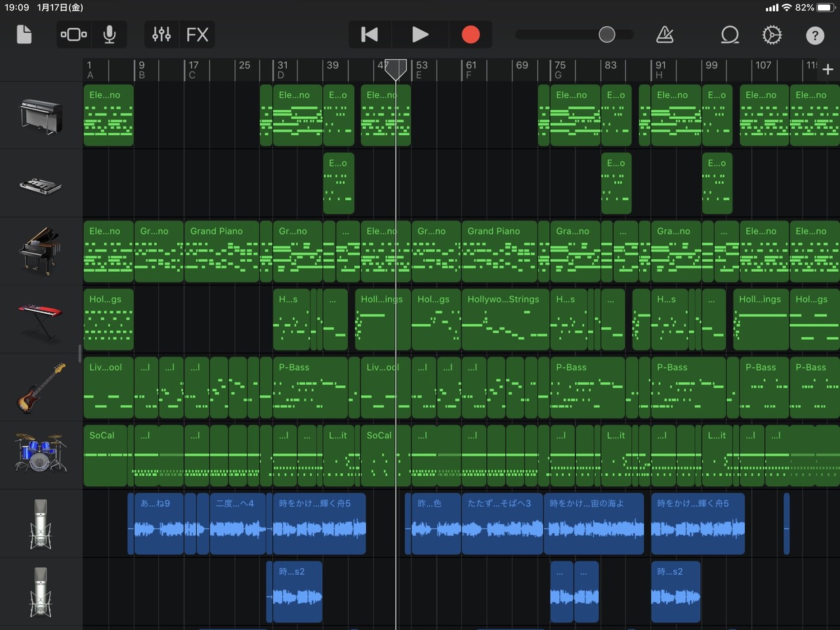The width and height of the screenshot is (840, 630).
Task: Select synth track E...o region at bar 39
Action: click(x=339, y=182)
